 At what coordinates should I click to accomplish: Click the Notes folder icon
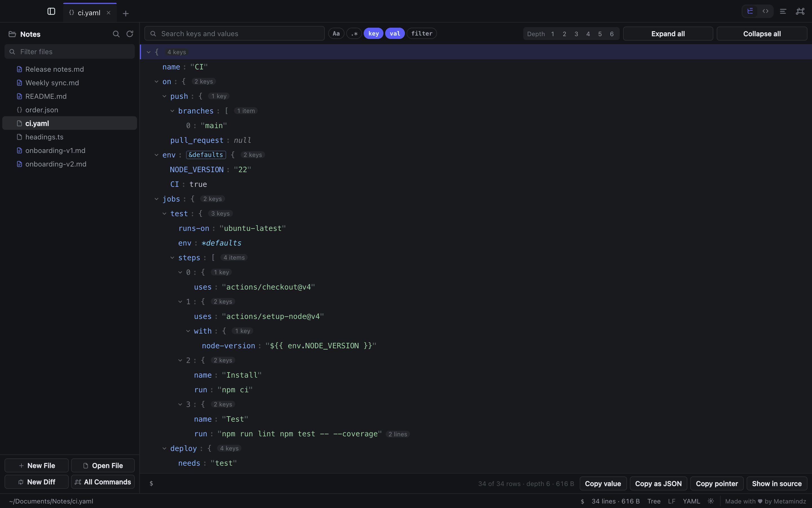(12, 34)
